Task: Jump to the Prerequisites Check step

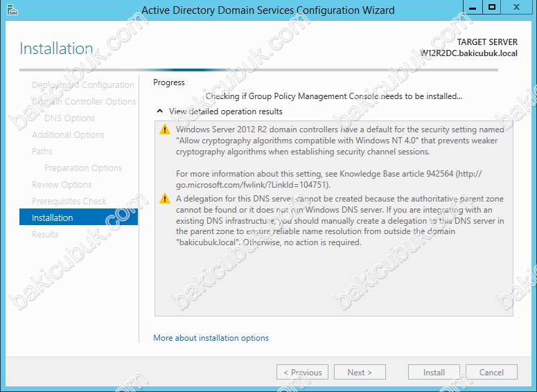Action: click(x=69, y=201)
